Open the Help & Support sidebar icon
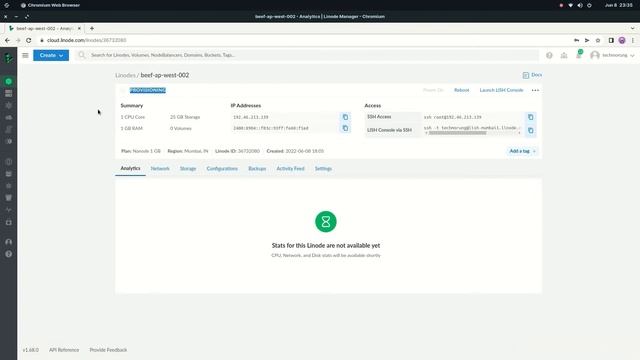640x360 pixels. pyautogui.click(x=9, y=254)
